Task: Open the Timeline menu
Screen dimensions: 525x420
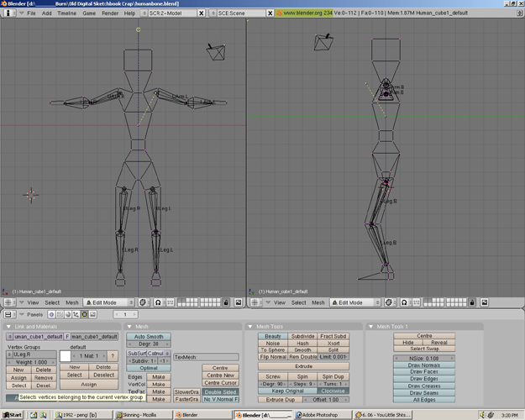Action: click(x=66, y=13)
